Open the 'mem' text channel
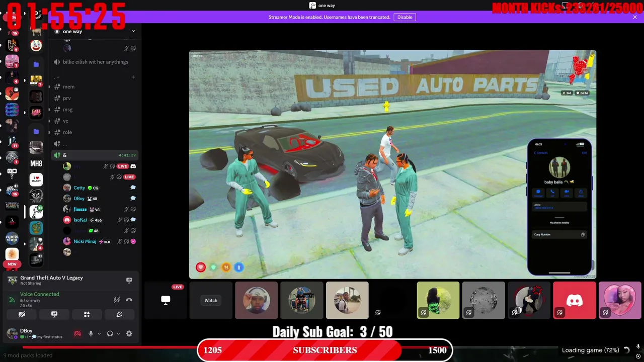Image resolution: width=644 pixels, height=362 pixels. (68, 87)
